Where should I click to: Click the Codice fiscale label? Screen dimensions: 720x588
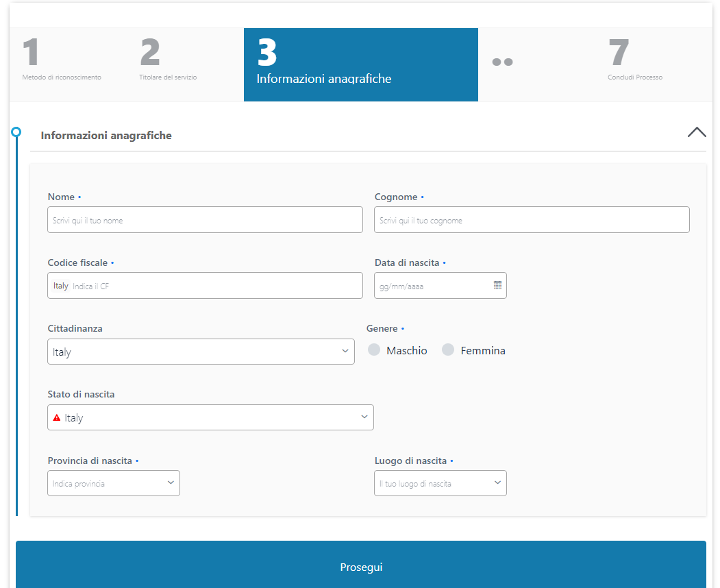(x=77, y=262)
